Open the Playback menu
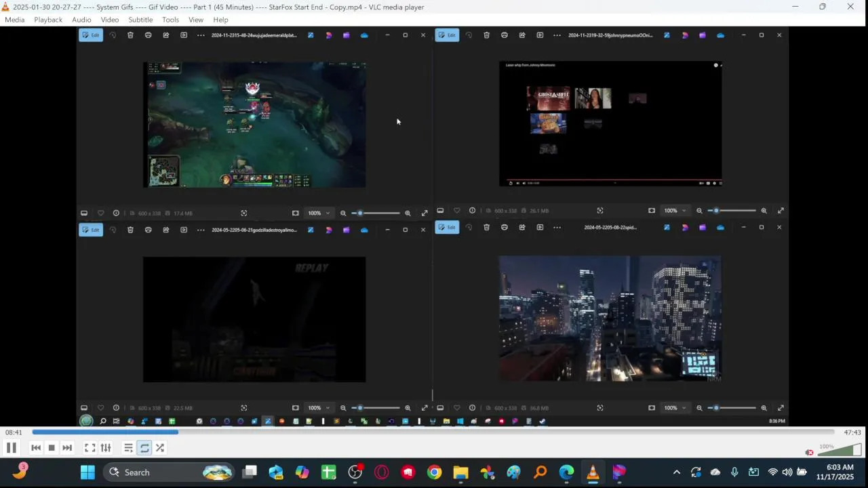 (x=48, y=20)
